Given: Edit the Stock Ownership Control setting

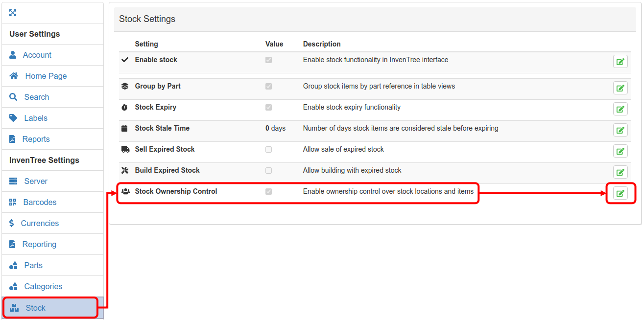Looking at the screenshot, I should pyautogui.click(x=620, y=193).
